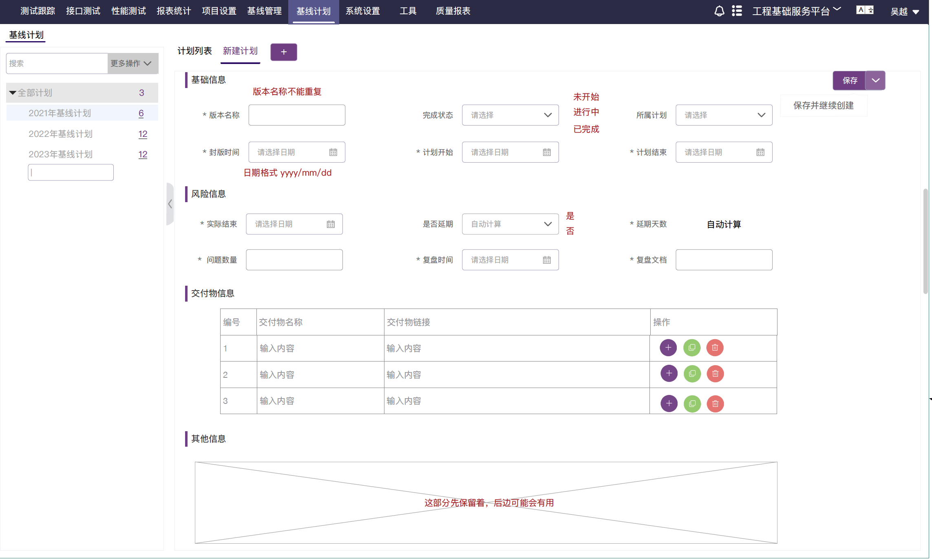Click count link 12 for 2023 plan
Image resolution: width=932 pixels, height=560 pixels.
tap(143, 154)
